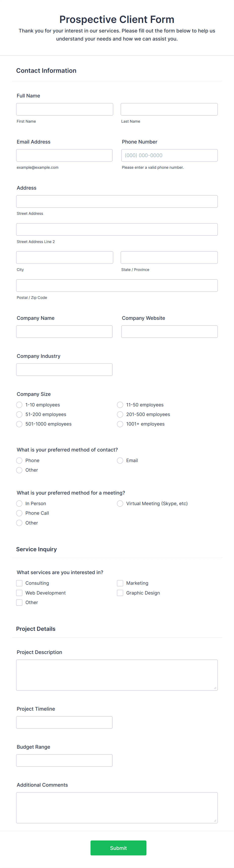This screenshot has width=234, height=868.
Task: Check the Other services option
Action: pos(19,603)
